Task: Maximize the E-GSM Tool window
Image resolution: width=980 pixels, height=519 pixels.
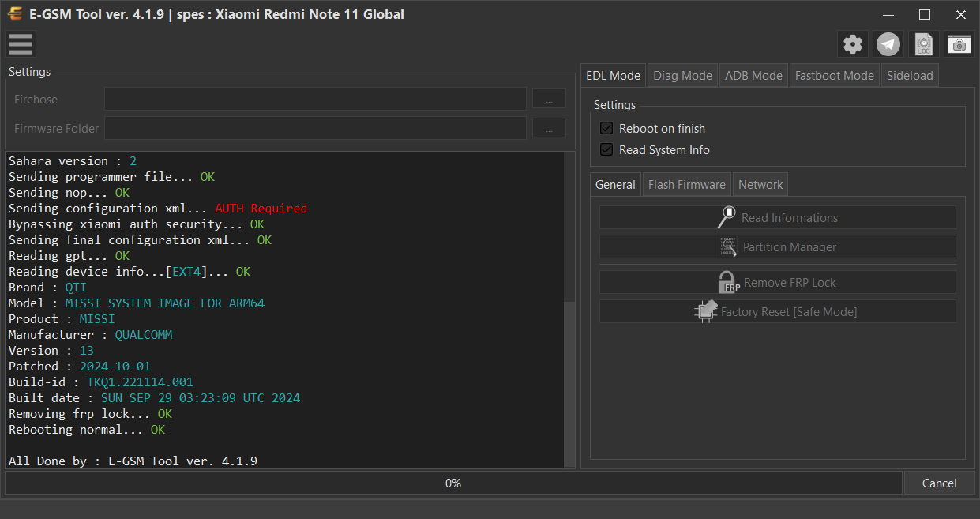Action: [x=925, y=14]
